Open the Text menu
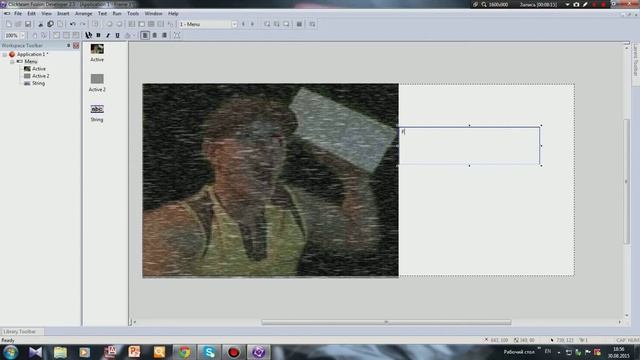Viewport: 640px width, 360px height. (x=102, y=13)
